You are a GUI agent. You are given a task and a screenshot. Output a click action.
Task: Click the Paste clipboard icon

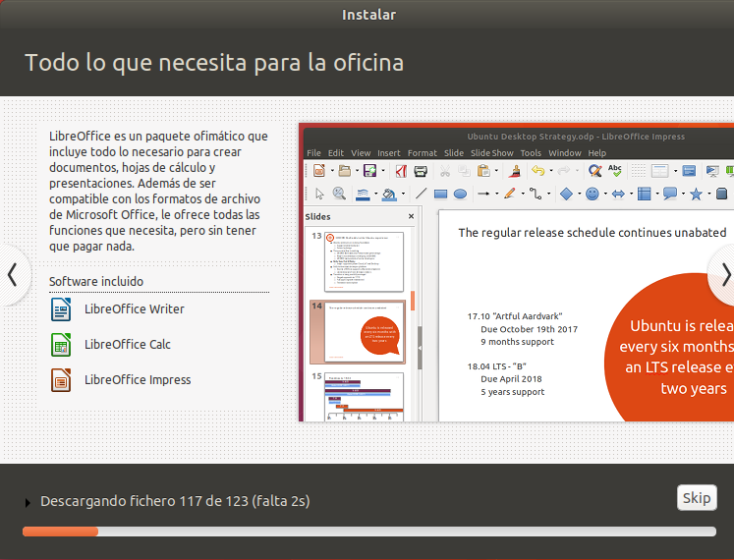coord(483,171)
